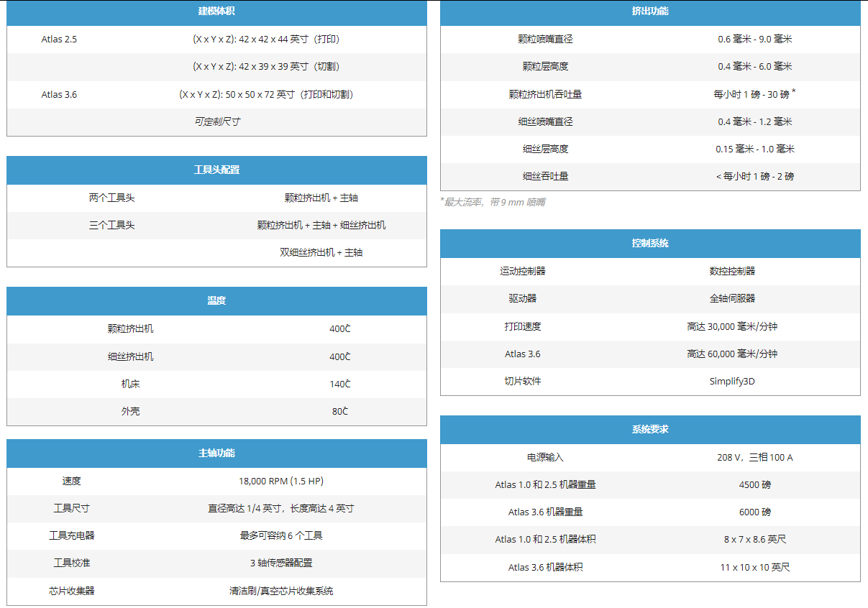Image resolution: width=868 pixels, height=608 pixels.
Task: Click the '高达 60,000 毫米/分钟' value
Action: pyautogui.click(x=732, y=354)
